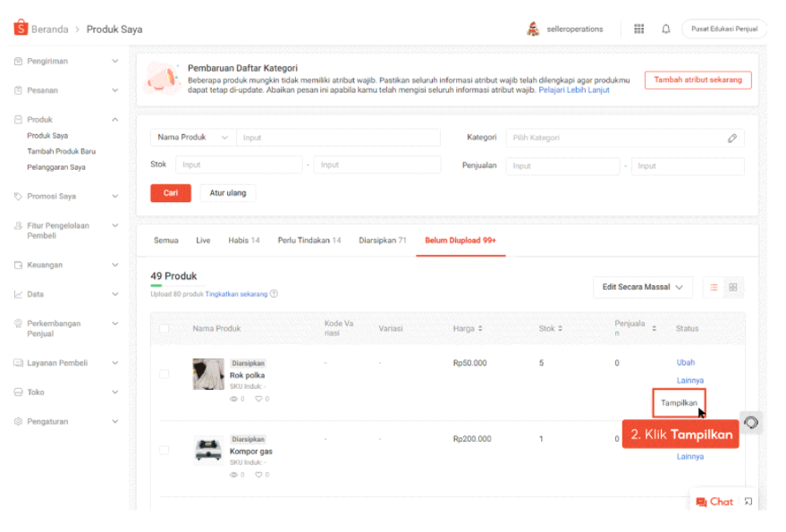The height and width of the screenshot is (532, 786).
Task: Click the Data chart icon
Action: click(x=18, y=294)
